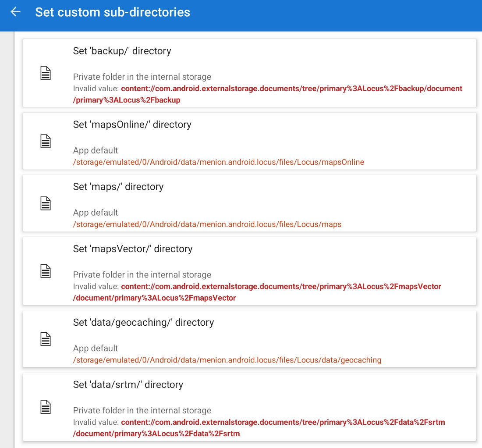Click the document icon beside srtm directory
482x448 pixels.
pyautogui.click(x=46, y=407)
